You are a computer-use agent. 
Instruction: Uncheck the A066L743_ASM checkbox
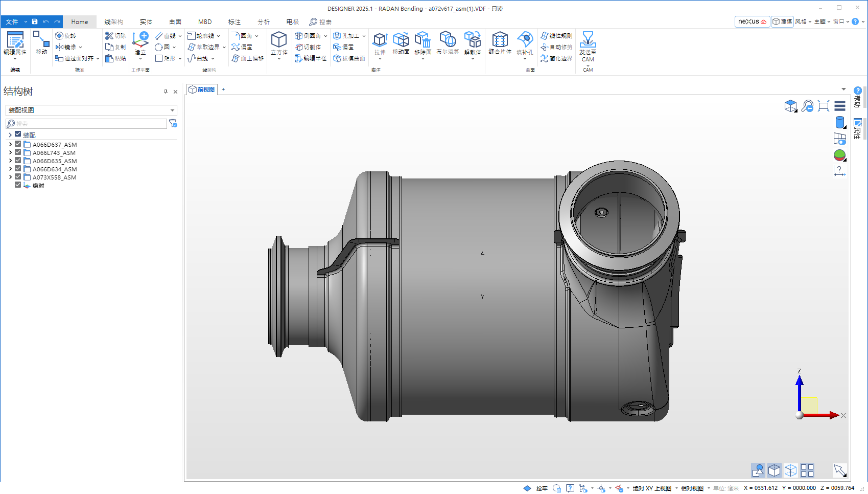point(18,152)
